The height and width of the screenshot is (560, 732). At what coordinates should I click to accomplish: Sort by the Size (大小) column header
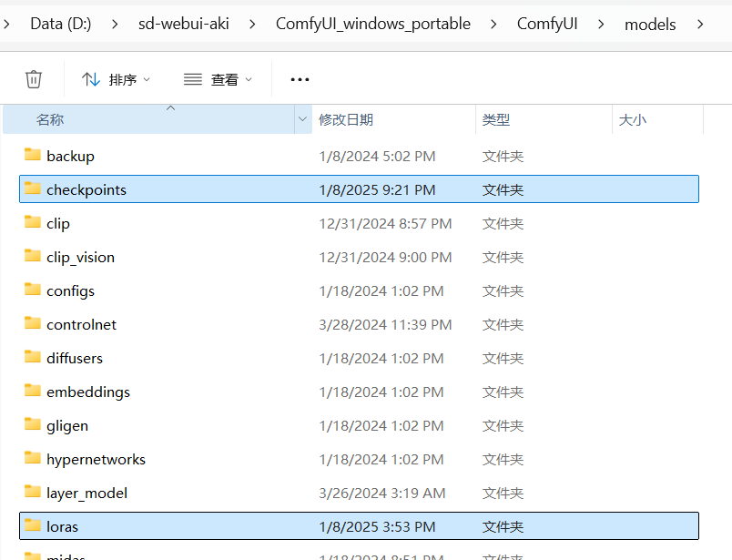[x=633, y=119]
